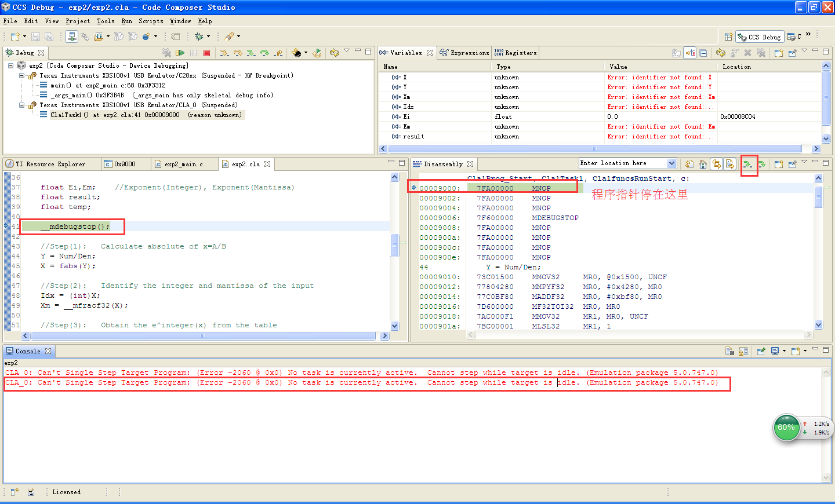Click the Save icon in main toolbar

pyautogui.click(x=35, y=36)
